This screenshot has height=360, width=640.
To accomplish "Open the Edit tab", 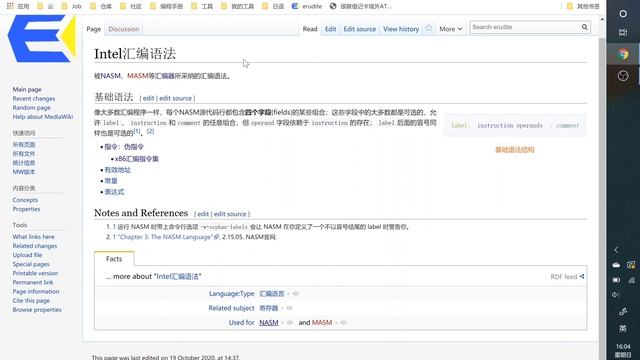I will pos(330,29).
